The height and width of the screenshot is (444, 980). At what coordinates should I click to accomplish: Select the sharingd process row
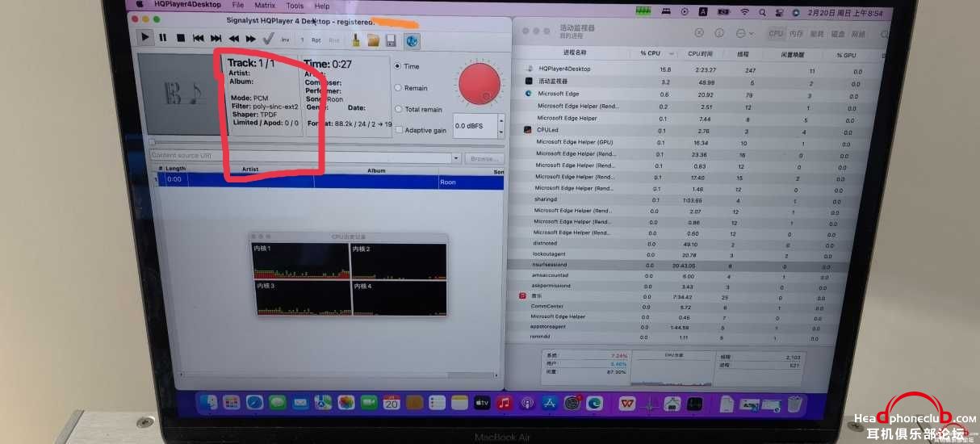[690, 199]
